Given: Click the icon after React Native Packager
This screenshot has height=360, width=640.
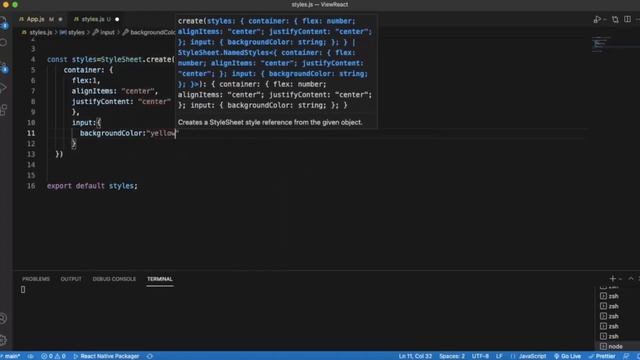Looking at the screenshot, I should point(150,356).
